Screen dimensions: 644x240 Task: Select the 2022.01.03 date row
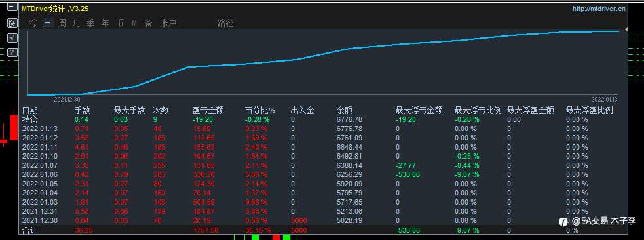pyautogui.click(x=40, y=202)
